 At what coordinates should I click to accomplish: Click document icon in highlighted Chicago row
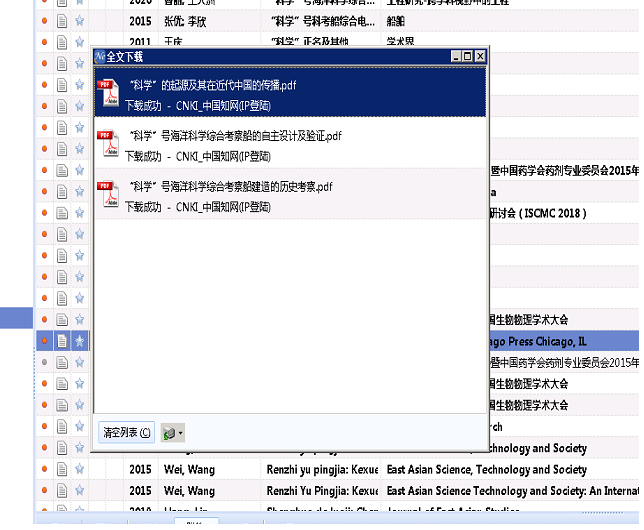click(62, 341)
